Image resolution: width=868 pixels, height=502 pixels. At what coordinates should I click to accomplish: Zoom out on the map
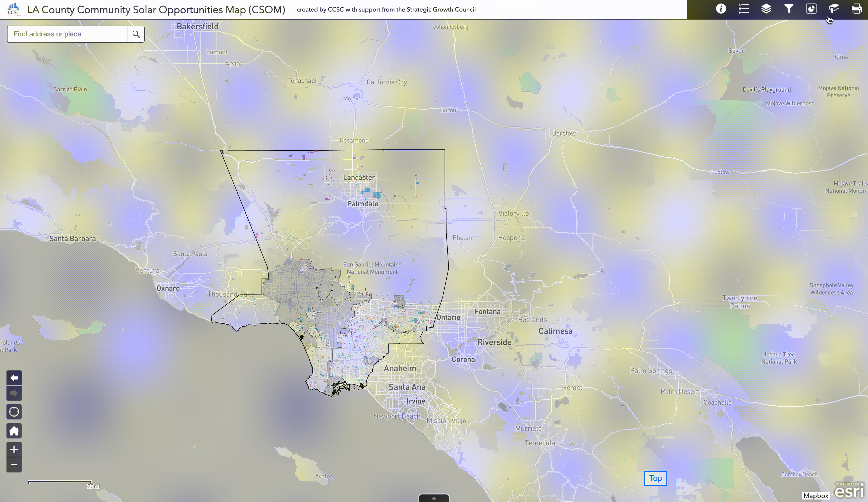pos(14,464)
